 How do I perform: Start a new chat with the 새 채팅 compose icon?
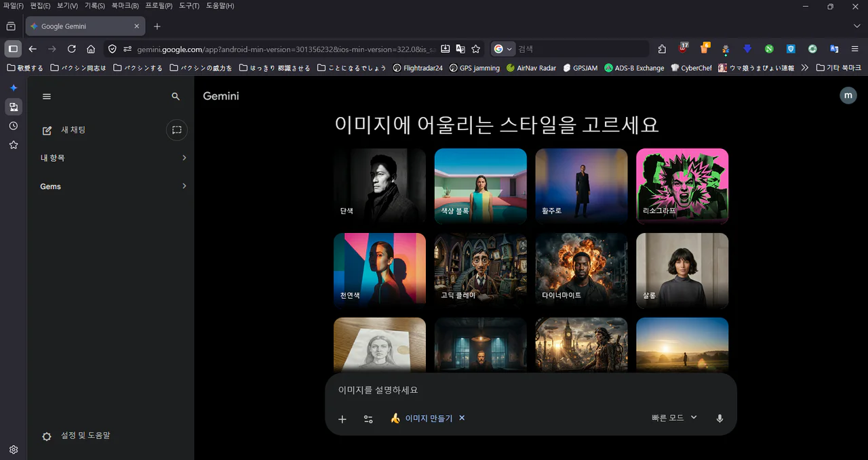[x=46, y=130]
